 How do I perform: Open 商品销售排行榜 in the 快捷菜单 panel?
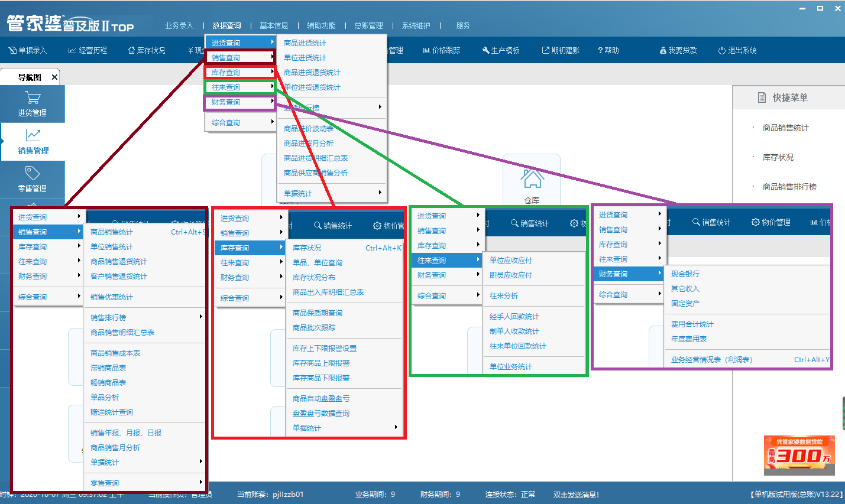point(789,187)
